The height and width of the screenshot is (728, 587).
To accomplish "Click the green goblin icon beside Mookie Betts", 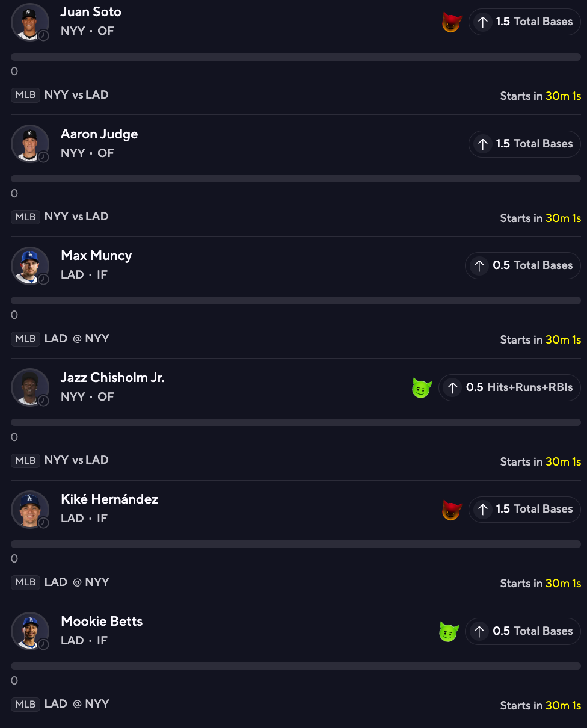I will coord(449,632).
